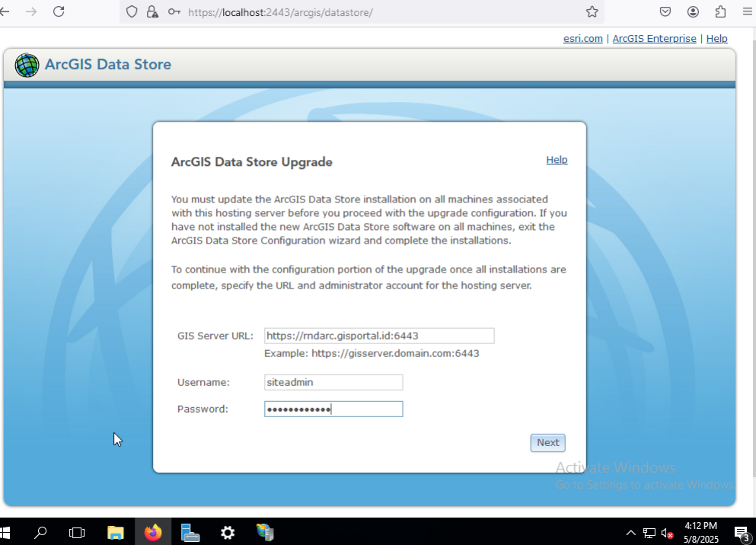This screenshot has width=756, height=545.
Task: Click the tracking protection shield icon
Action: [x=132, y=12]
